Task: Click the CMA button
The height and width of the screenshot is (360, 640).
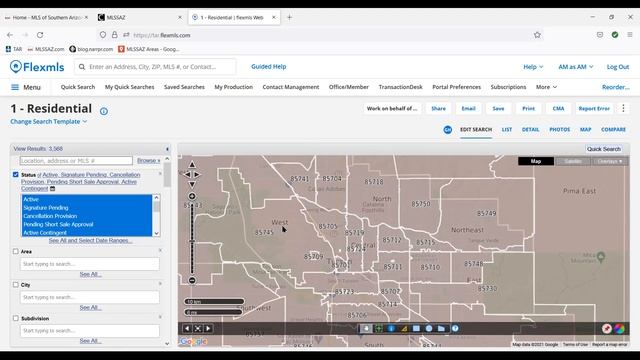Action: (558, 109)
